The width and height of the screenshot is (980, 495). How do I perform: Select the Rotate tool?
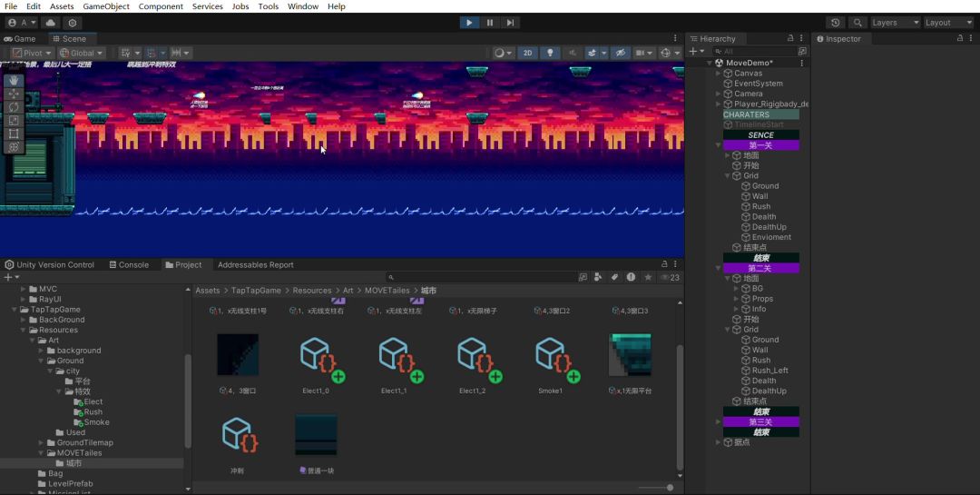[14, 107]
